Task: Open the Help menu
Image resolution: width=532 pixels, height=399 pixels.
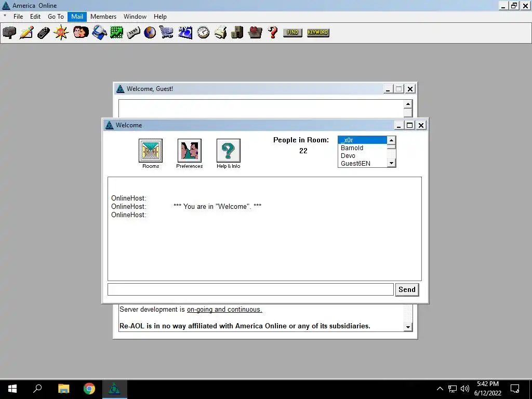Action: (x=160, y=17)
